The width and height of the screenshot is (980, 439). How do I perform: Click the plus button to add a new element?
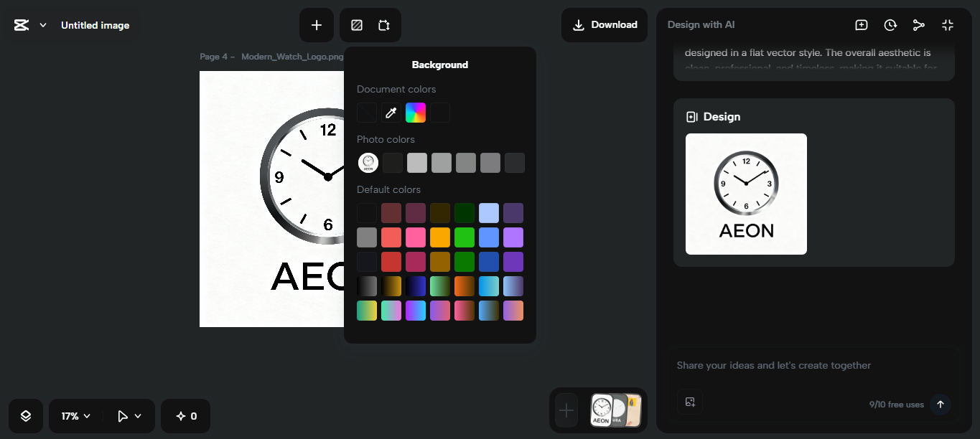coord(317,24)
